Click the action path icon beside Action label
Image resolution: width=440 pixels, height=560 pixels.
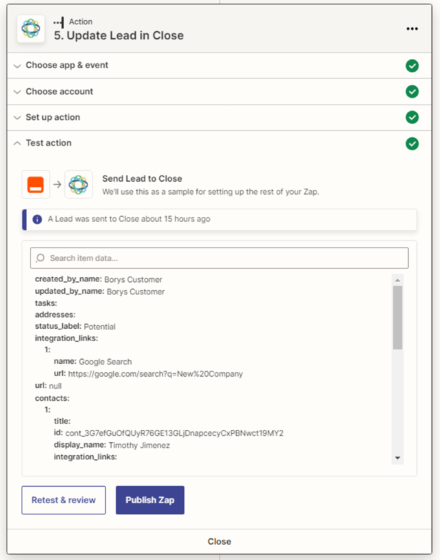click(x=59, y=22)
